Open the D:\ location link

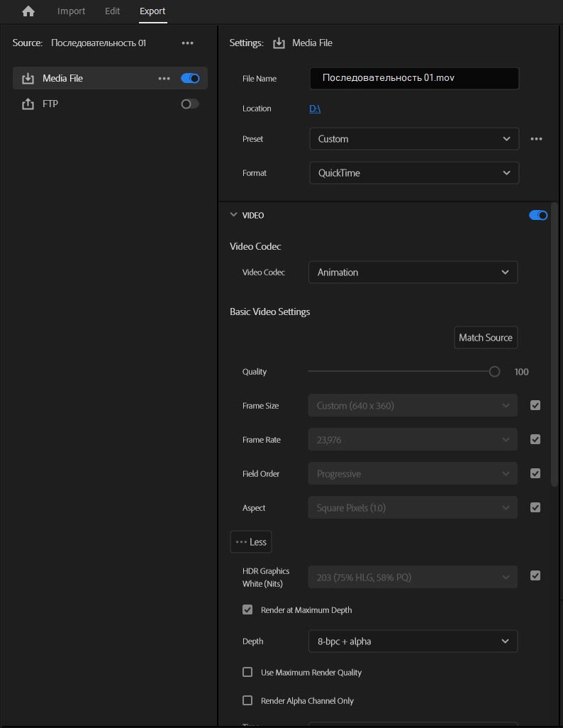coord(316,109)
